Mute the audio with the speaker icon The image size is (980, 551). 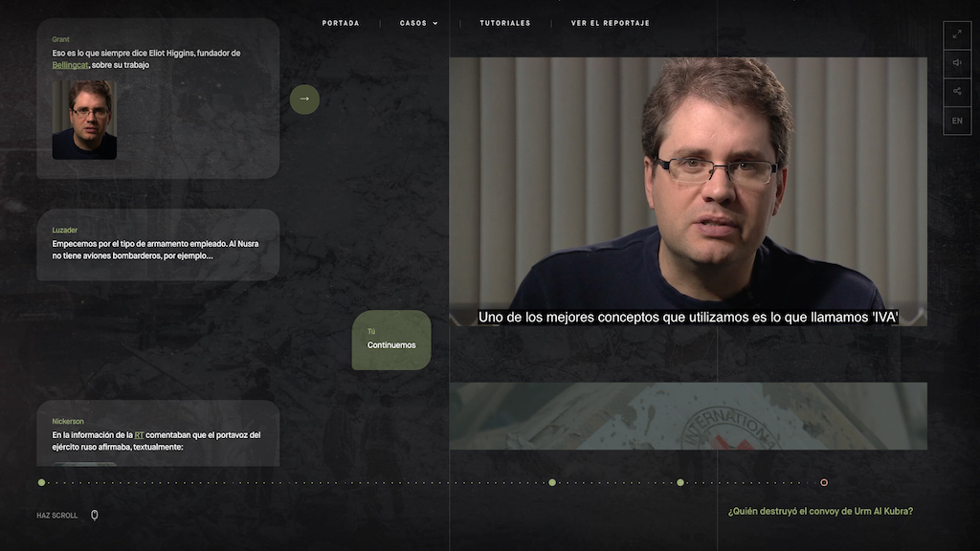tap(957, 63)
